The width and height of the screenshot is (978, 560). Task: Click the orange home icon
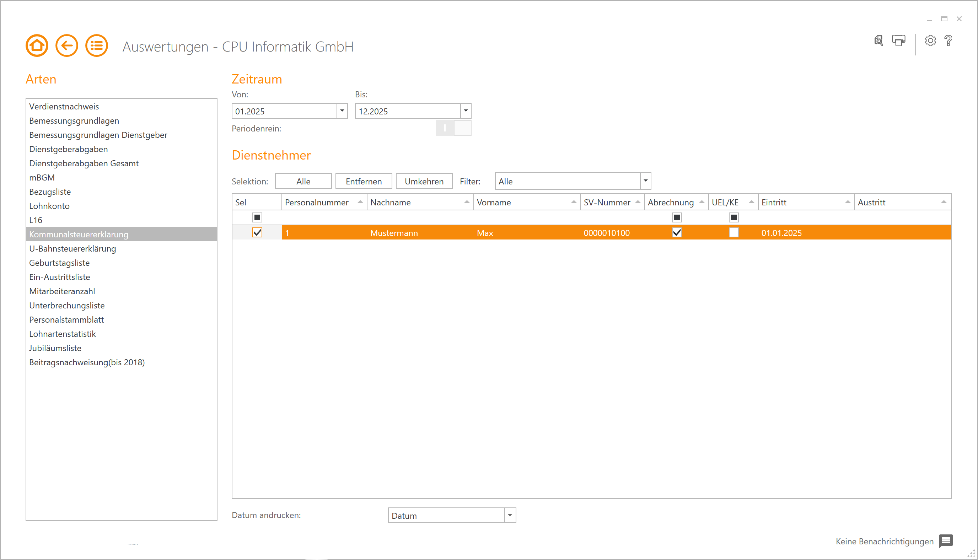(37, 46)
